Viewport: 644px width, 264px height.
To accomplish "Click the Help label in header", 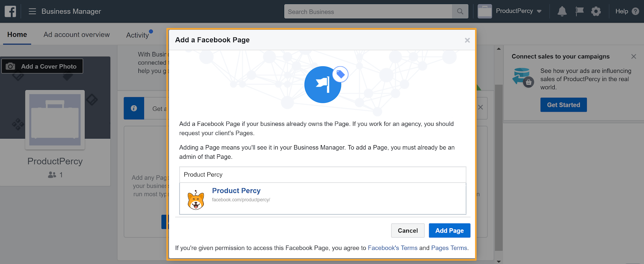I will click(x=621, y=11).
